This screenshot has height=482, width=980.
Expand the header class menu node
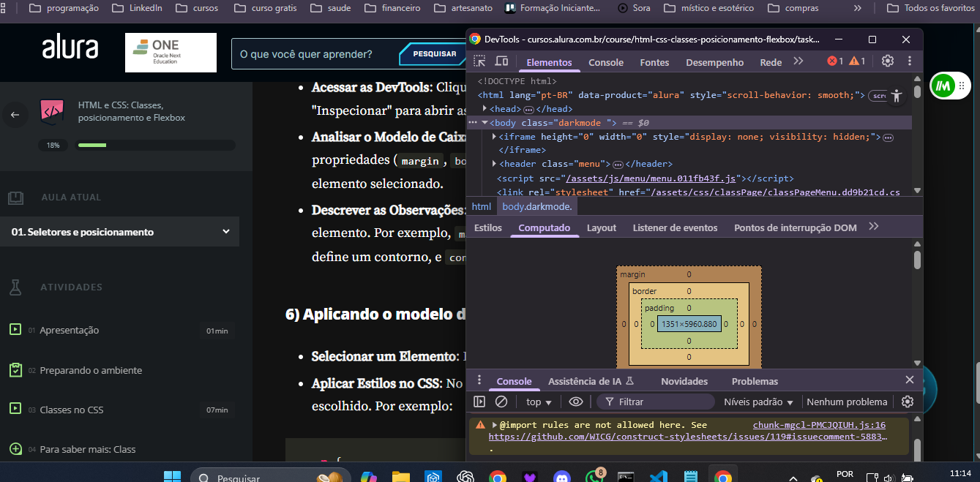pyautogui.click(x=495, y=164)
